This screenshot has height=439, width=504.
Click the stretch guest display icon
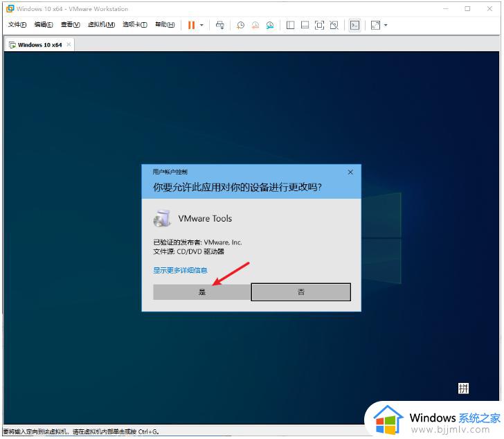(x=375, y=25)
